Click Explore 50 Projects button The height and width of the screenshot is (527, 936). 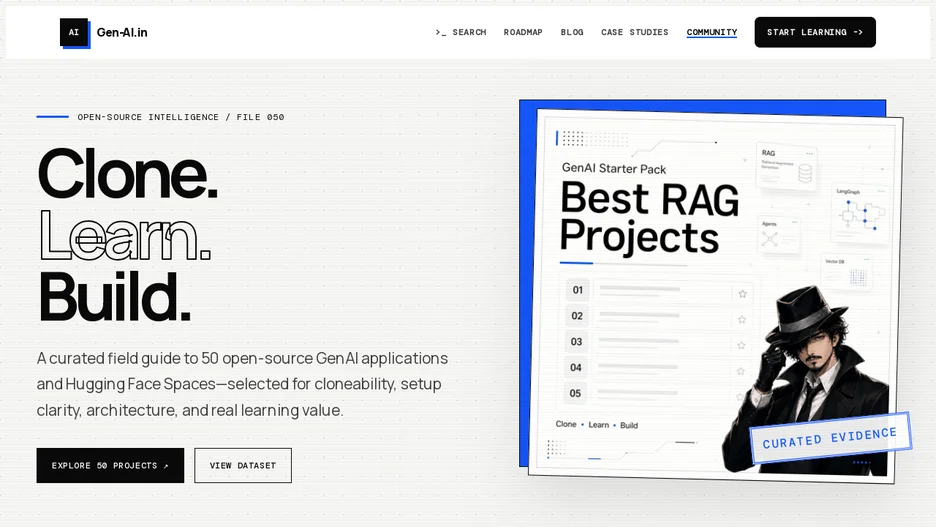click(110, 466)
